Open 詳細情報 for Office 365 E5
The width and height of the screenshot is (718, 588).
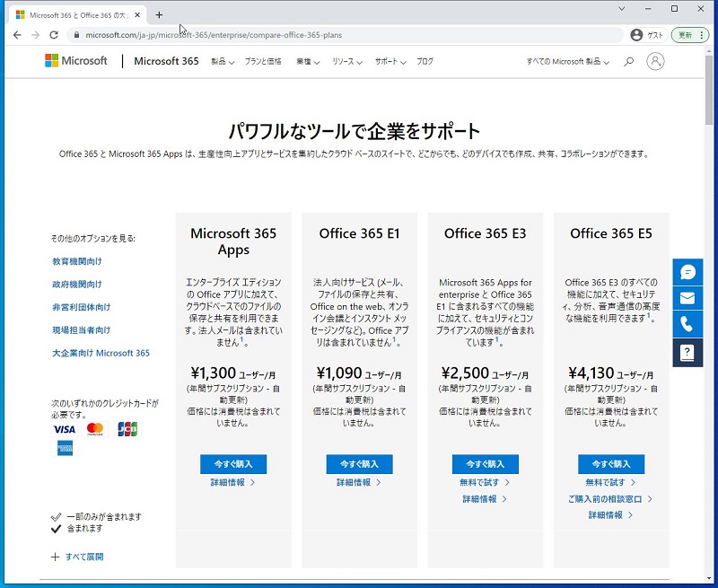[x=611, y=515]
